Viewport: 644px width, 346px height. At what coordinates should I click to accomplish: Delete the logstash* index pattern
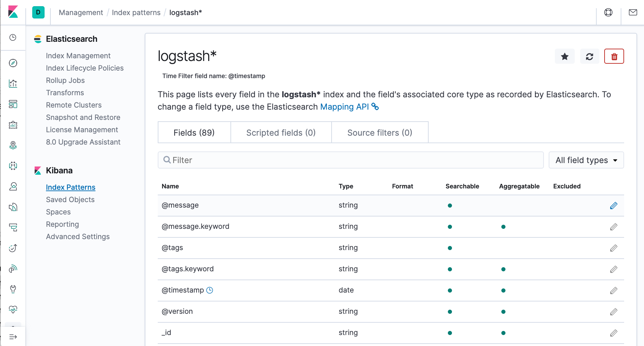[614, 57]
